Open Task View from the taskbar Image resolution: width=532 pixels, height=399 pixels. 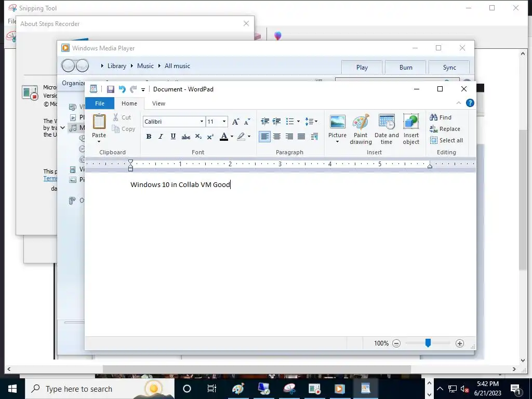point(212,389)
